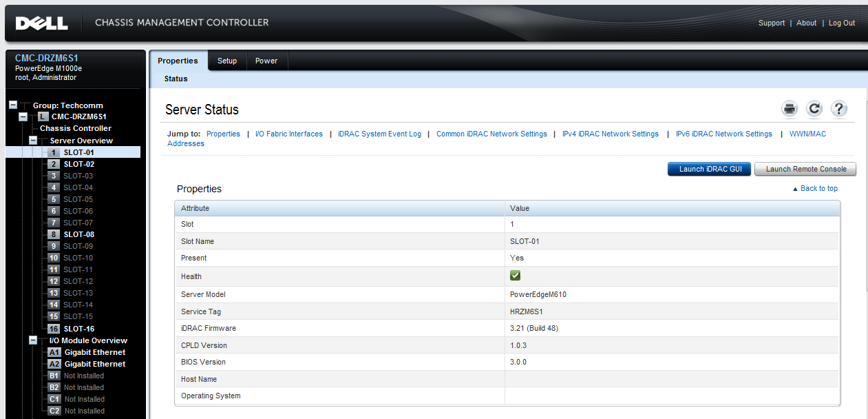Viewport: 868px width, 419px height.
Task: Select SLOT-06 in the server tree
Action: point(78,211)
